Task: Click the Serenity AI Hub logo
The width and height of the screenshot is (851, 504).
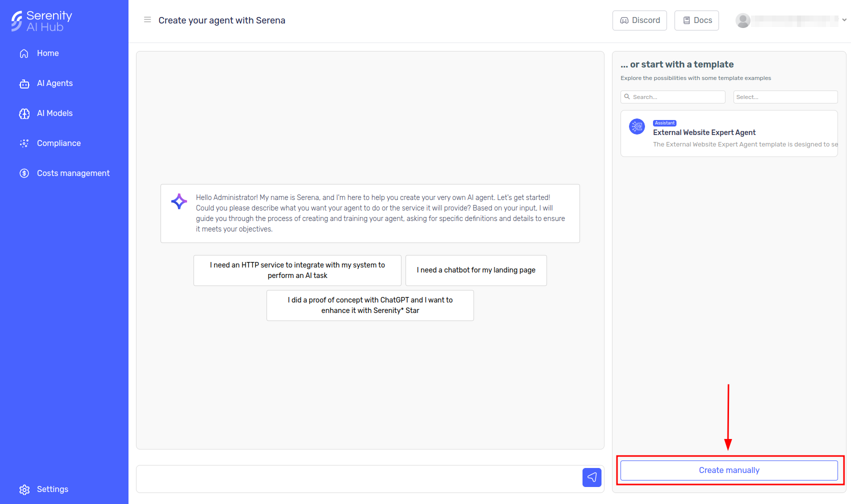Action: [x=41, y=21]
